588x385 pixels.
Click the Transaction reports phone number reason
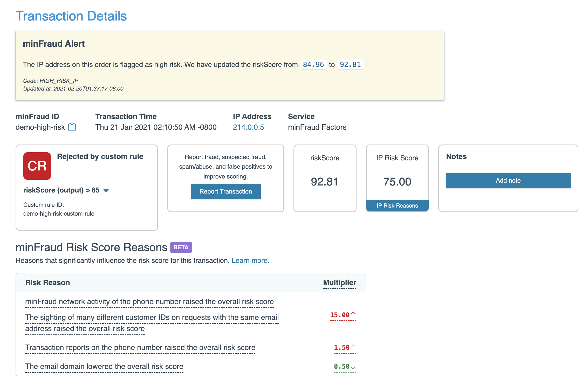coord(140,347)
